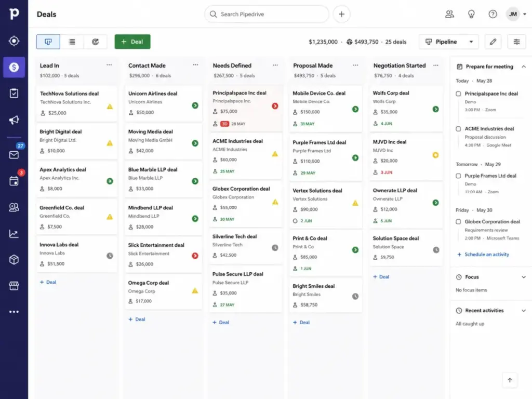532x399 pixels.
Task: Click the green arrow on Unicorn Airlines deal
Action: [x=195, y=105]
